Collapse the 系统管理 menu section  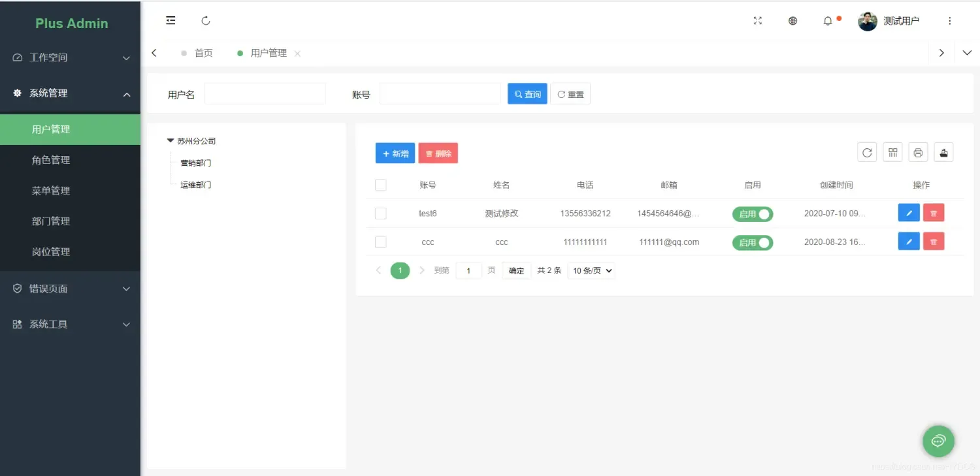coord(70,93)
